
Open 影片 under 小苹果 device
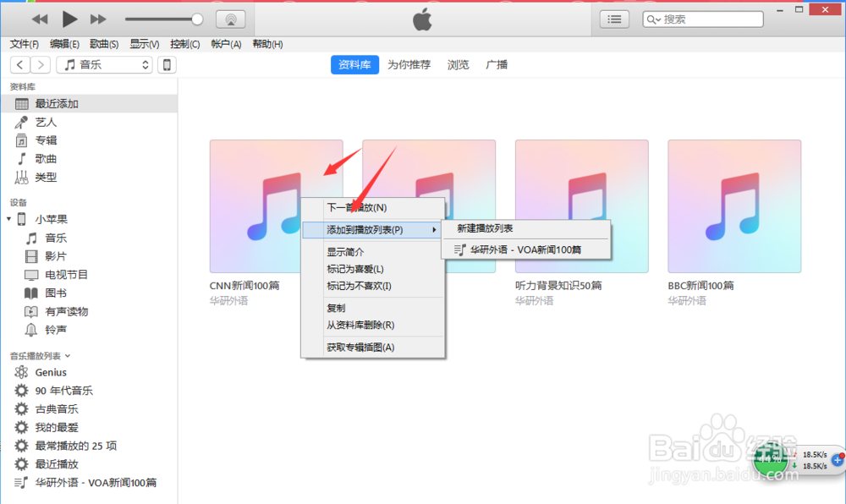pos(89,256)
